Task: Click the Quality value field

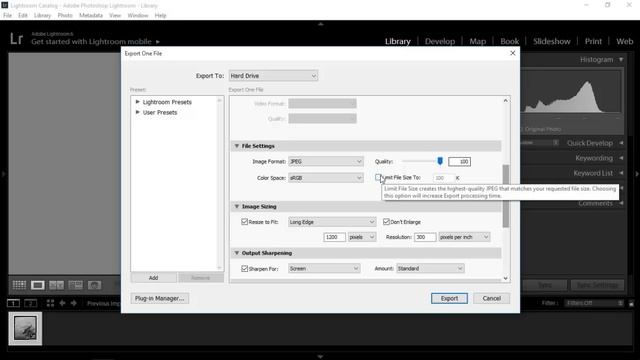Action: [459, 162]
